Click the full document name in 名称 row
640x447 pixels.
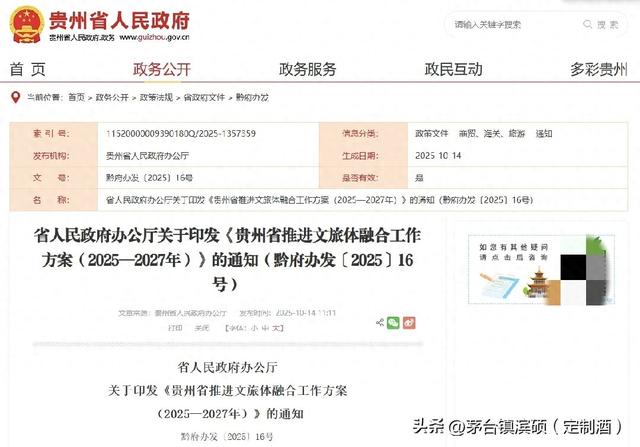click(320, 200)
